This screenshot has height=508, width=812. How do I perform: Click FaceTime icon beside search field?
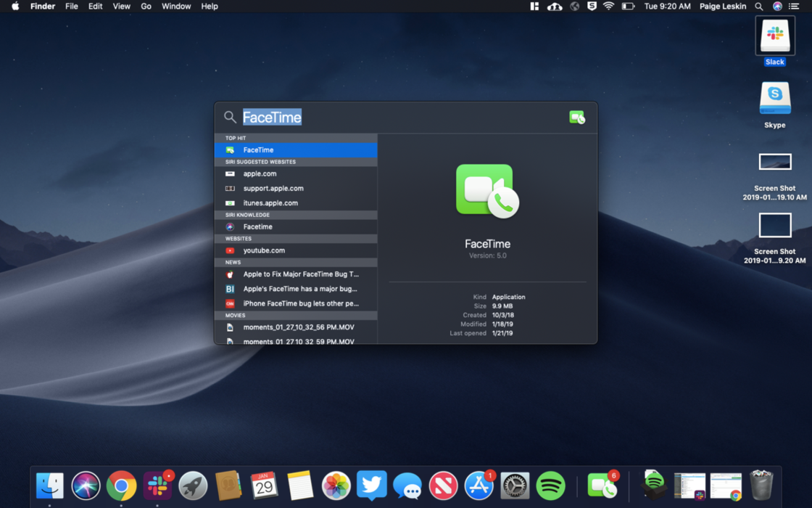[577, 117]
